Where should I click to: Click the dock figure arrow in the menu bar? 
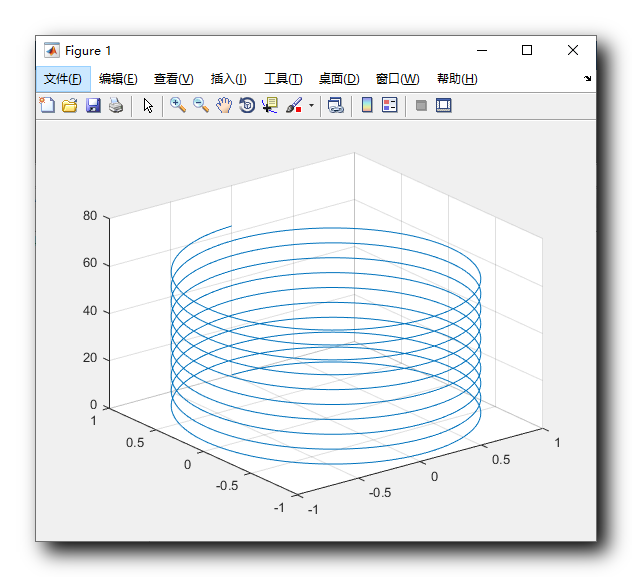[x=587, y=79]
